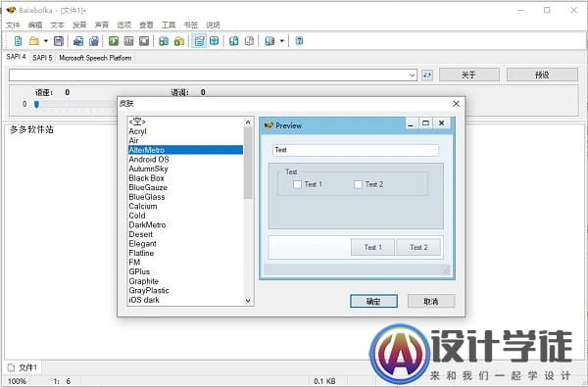This screenshot has width=588, height=388.
Task: Select the Air skin
Action: pyautogui.click(x=185, y=140)
